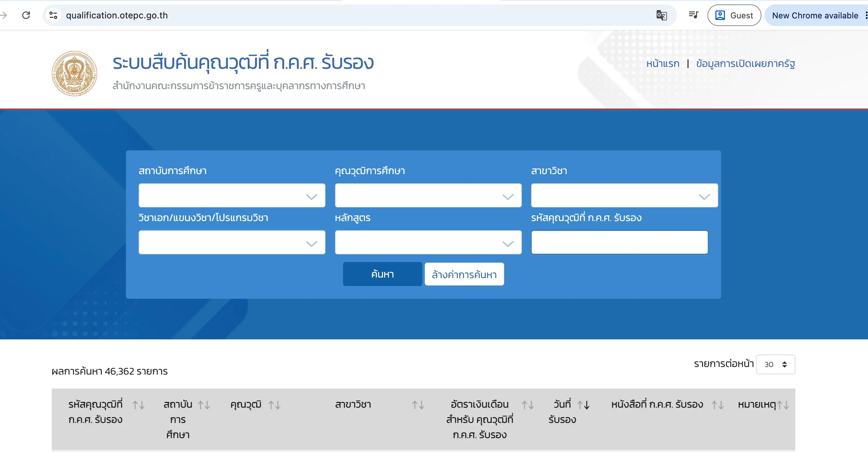The height and width of the screenshot is (458, 868).
Task: Click the ค้นหา search button
Action: point(382,274)
